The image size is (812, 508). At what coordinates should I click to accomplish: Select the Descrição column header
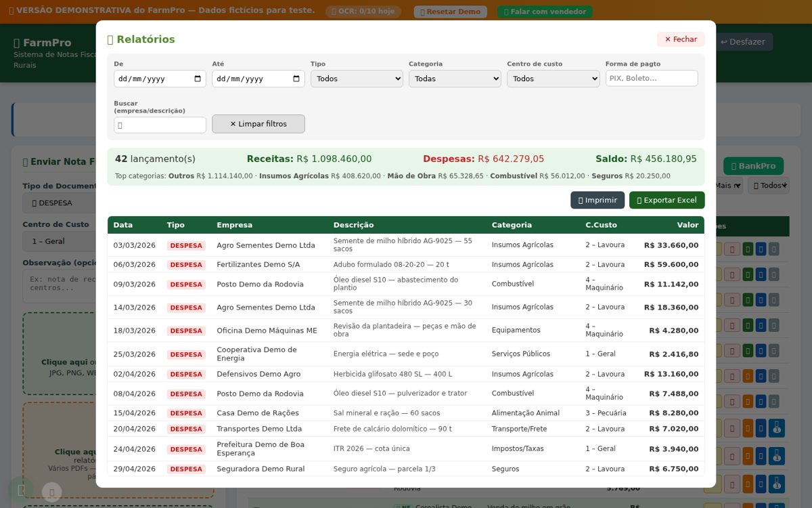(x=353, y=225)
